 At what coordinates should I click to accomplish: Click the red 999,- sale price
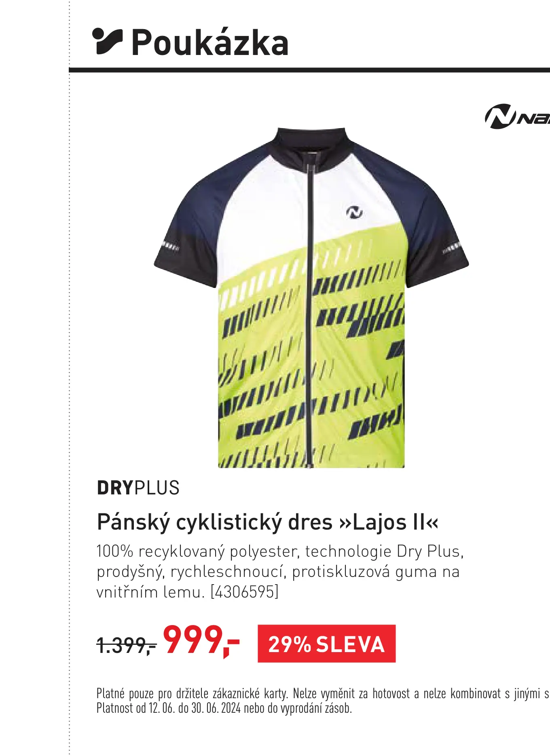pyautogui.click(x=201, y=642)
